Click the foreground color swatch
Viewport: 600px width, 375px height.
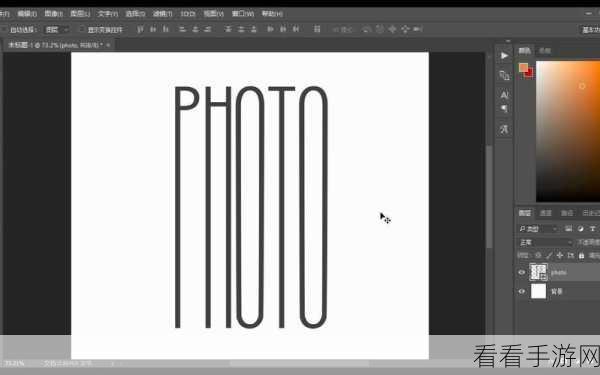pyautogui.click(x=523, y=67)
